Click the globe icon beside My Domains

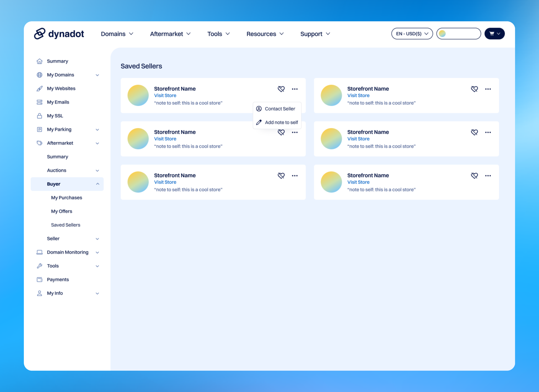coord(39,75)
